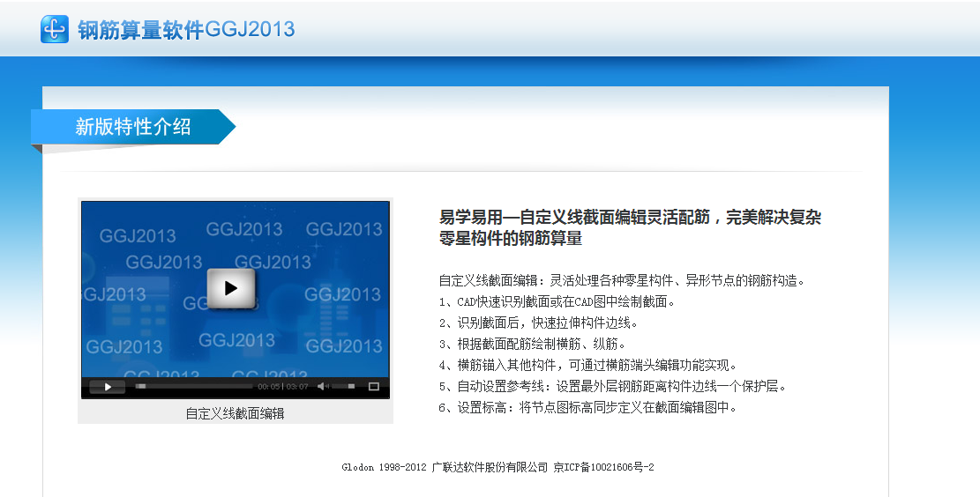Click line 6 about 设置标高
Screen dimensions: 980x497
(x=588, y=408)
